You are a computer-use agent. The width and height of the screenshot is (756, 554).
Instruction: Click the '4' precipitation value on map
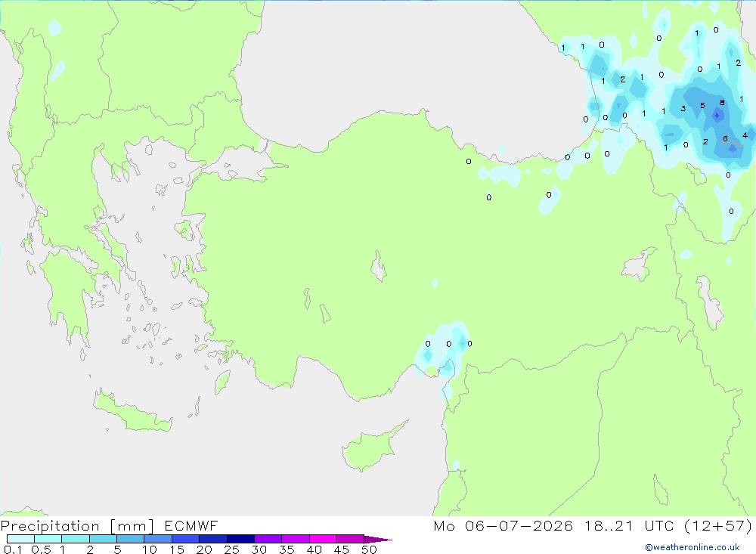click(x=745, y=135)
